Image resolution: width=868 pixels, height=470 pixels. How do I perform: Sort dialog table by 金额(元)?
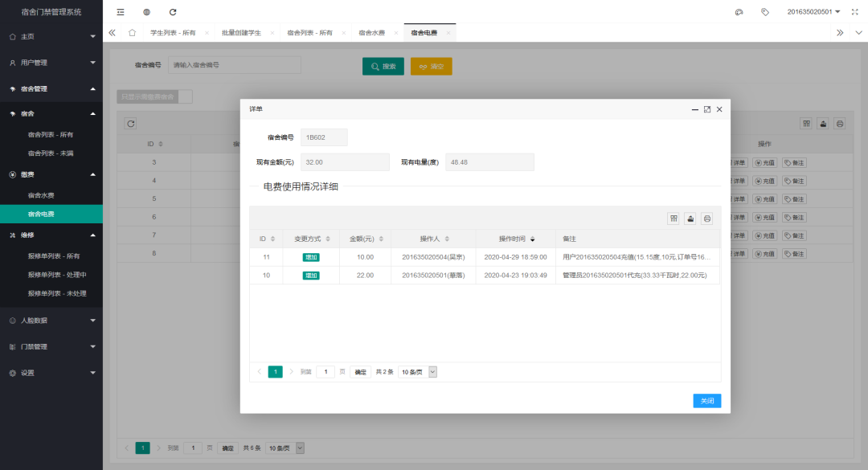[381, 239]
